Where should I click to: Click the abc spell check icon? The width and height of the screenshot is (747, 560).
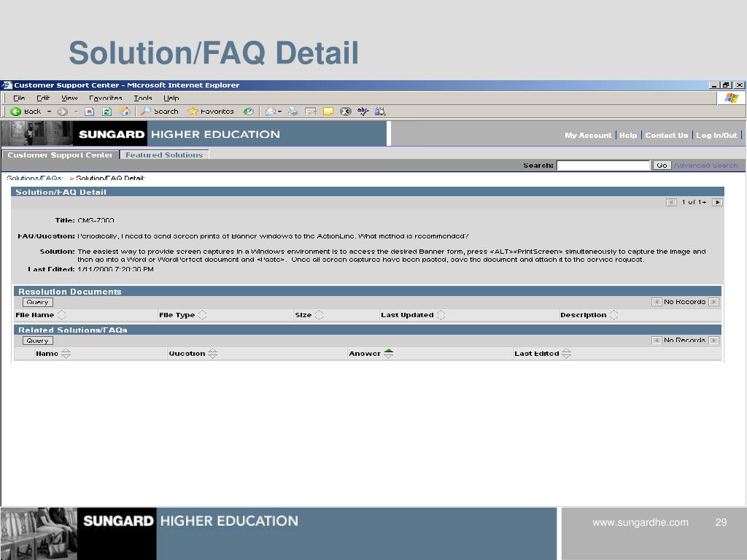tap(363, 112)
